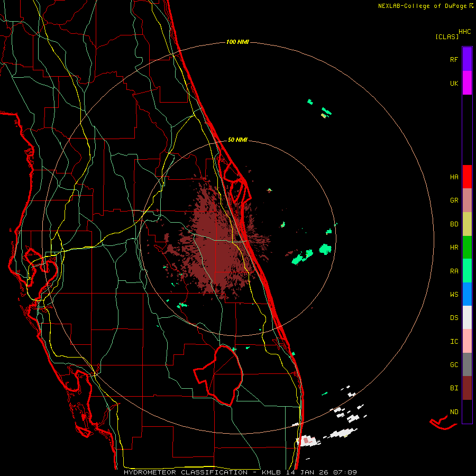This screenshot has height=476, width=476.
Task: Click the brown BI legend swatch
Action: coord(467,388)
